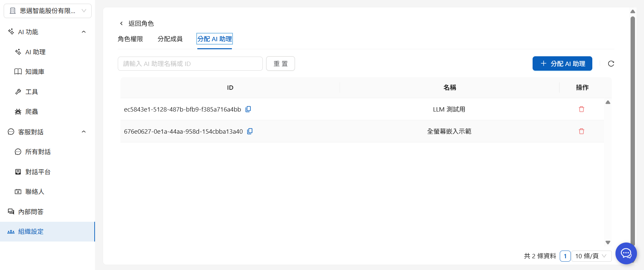The width and height of the screenshot is (644, 270).
Task: Open 工具 from the sidebar
Action: (32, 92)
